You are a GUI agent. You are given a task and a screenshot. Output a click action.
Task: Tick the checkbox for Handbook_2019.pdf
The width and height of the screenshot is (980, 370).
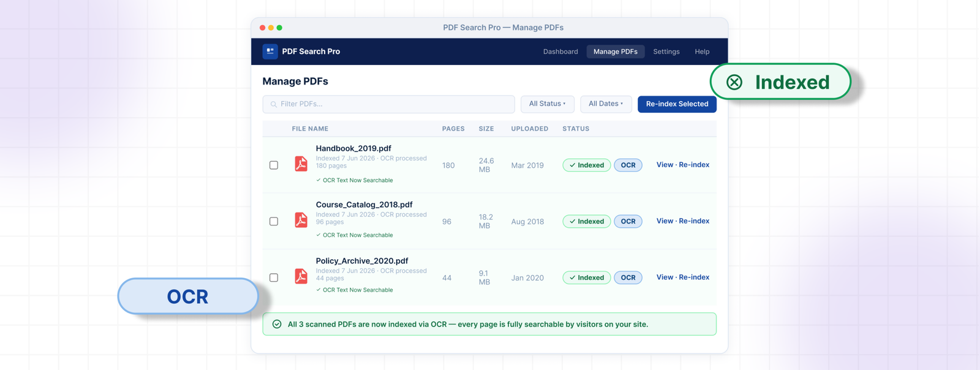point(274,165)
